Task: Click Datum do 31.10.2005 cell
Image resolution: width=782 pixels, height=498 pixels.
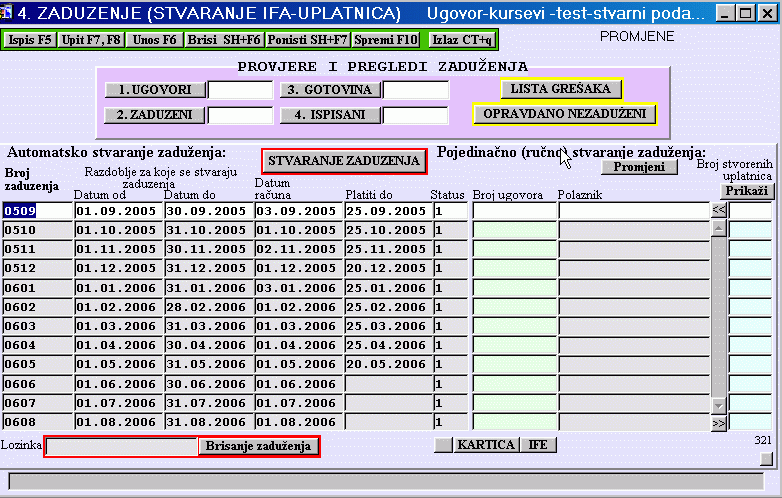Action: [x=209, y=230]
